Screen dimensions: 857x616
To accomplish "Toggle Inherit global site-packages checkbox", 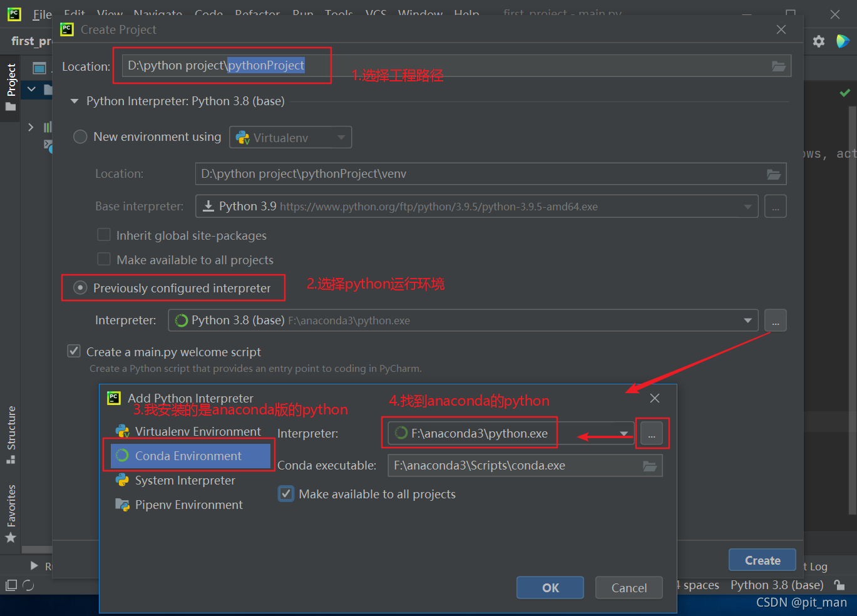I will click(104, 235).
